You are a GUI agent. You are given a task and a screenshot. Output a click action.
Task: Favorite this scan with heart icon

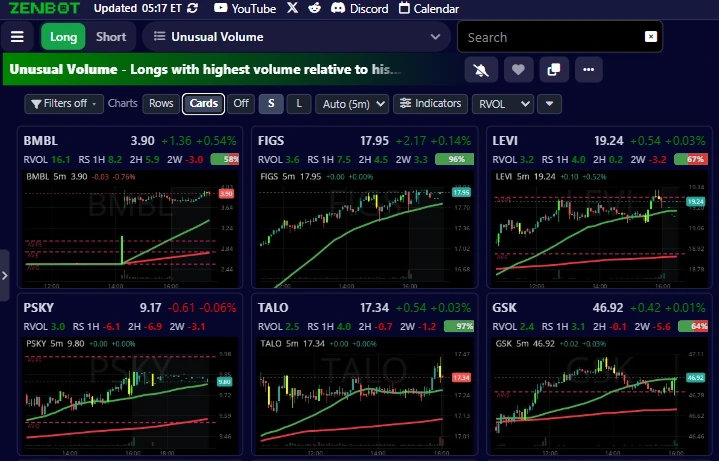point(518,70)
